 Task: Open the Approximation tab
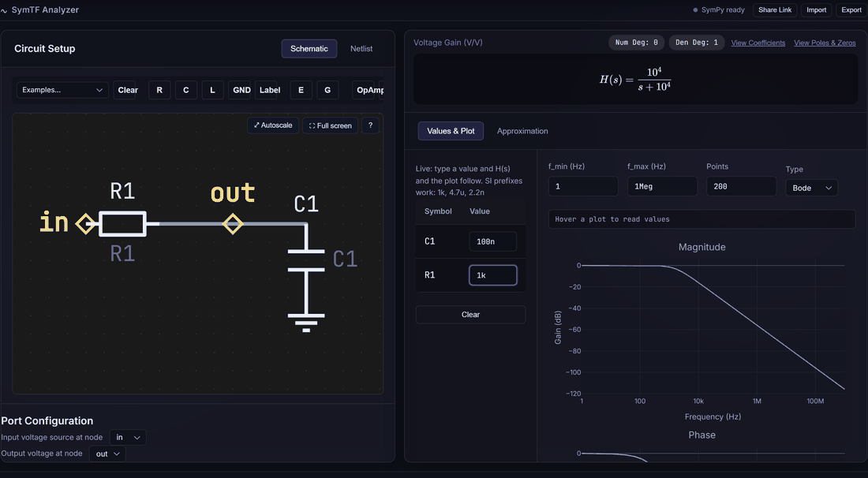click(x=522, y=131)
